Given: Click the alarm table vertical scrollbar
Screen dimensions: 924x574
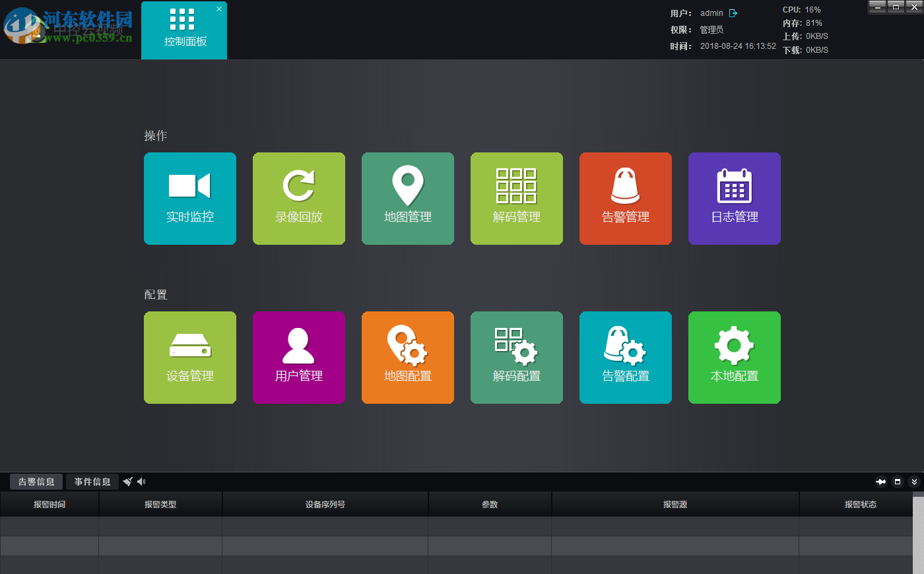Looking at the screenshot, I should tap(919, 534).
